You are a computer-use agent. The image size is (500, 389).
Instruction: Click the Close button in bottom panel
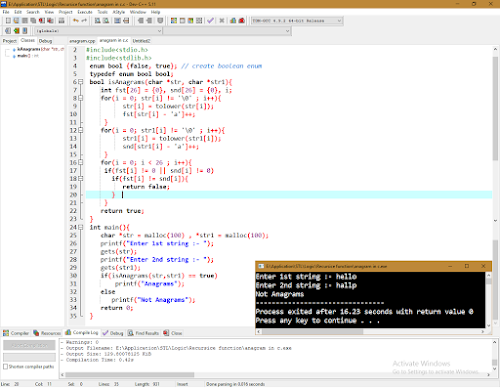point(173,333)
